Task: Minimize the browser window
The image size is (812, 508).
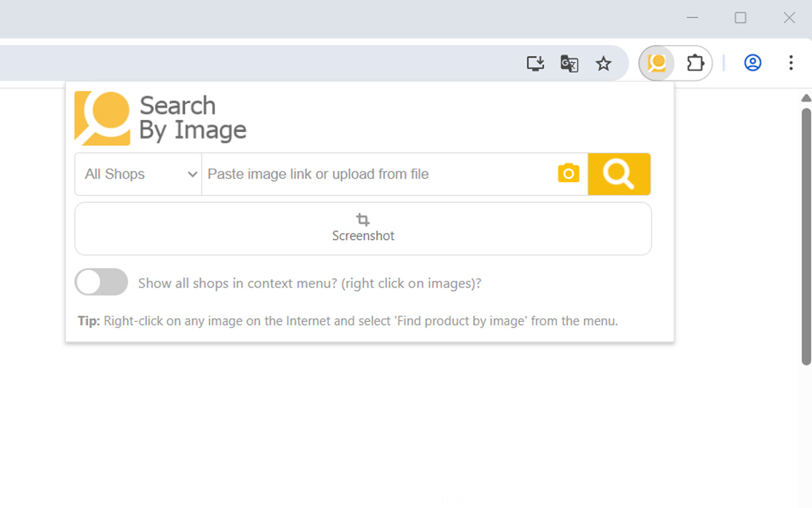Action: coord(692,18)
